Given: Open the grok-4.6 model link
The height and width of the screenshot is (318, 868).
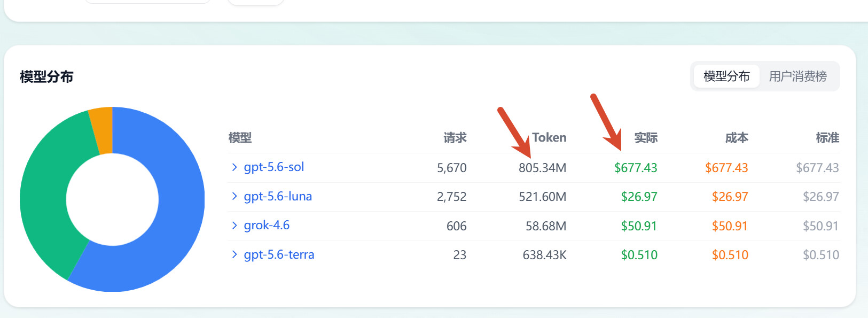Looking at the screenshot, I should click(267, 226).
